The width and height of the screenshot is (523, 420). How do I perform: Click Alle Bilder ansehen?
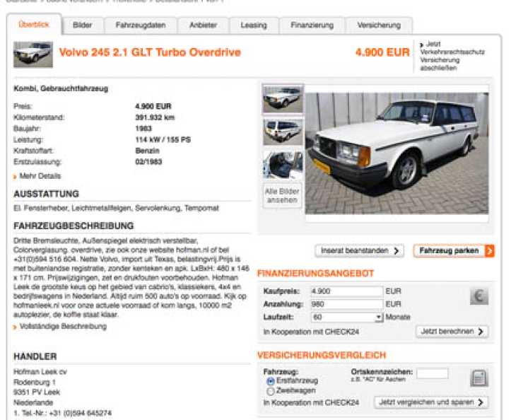(283, 195)
